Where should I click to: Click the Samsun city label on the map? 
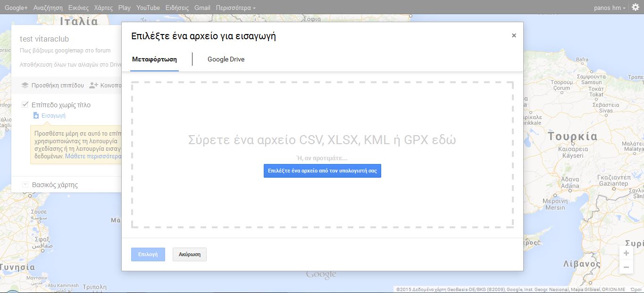(592, 82)
